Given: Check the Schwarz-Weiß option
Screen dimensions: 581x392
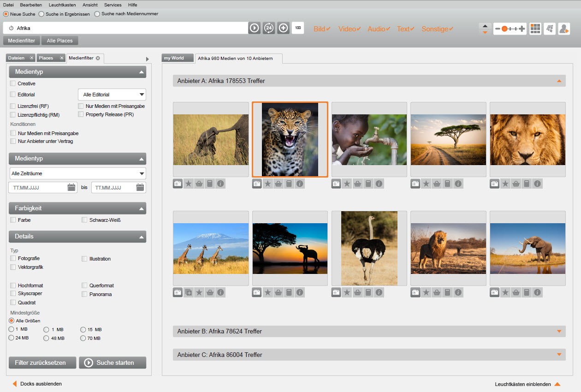Looking at the screenshot, I should [x=84, y=220].
